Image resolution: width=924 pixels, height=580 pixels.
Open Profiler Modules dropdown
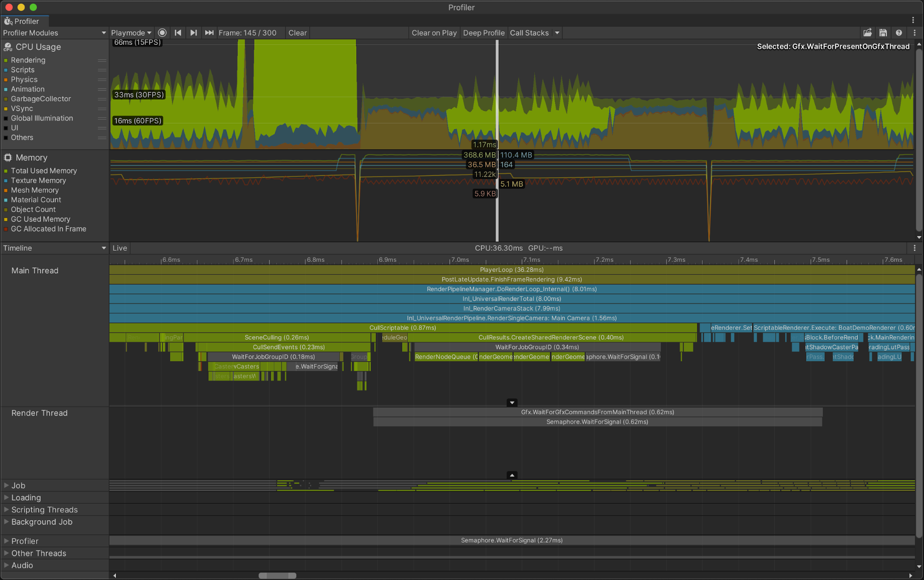[54, 33]
